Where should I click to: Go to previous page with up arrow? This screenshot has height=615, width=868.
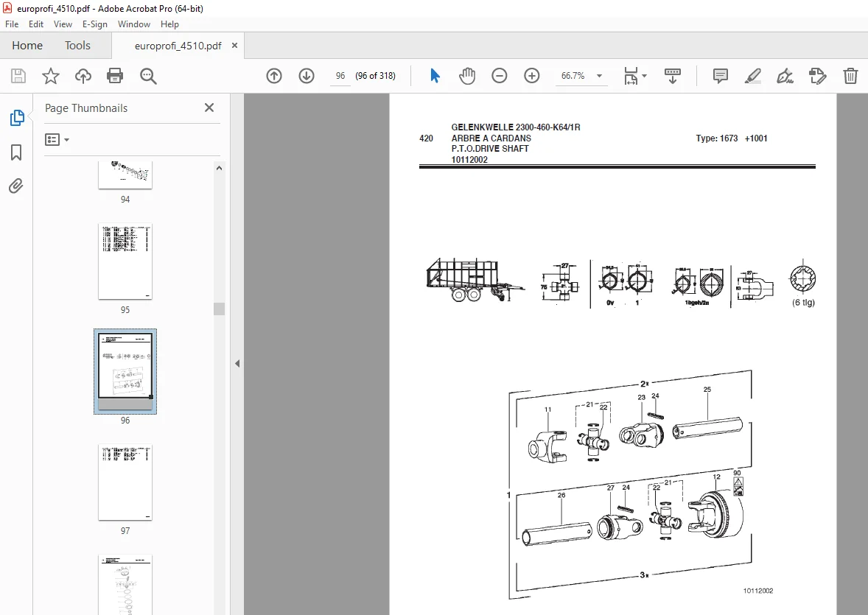click(274, 76)
